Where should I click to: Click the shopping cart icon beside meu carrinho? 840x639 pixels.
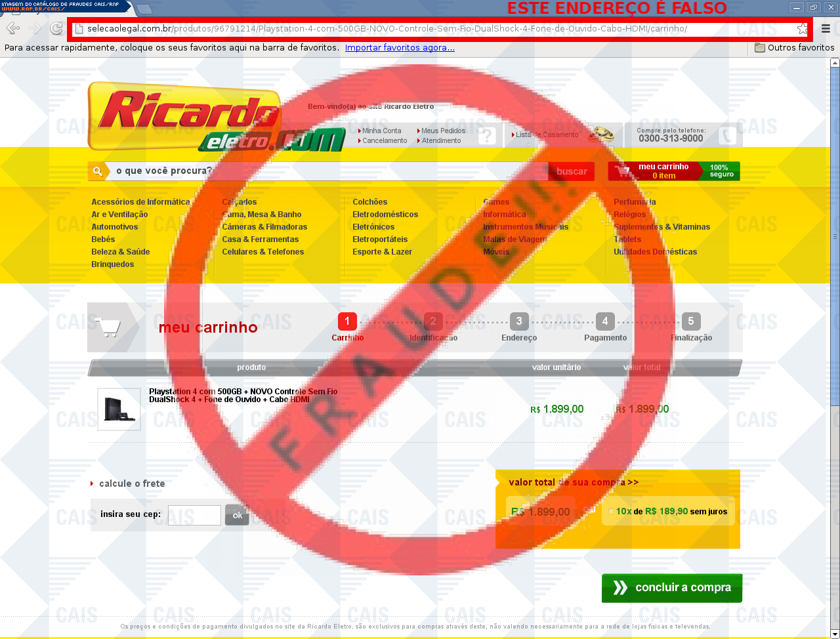pyautogui.click(x=622, y=171)
